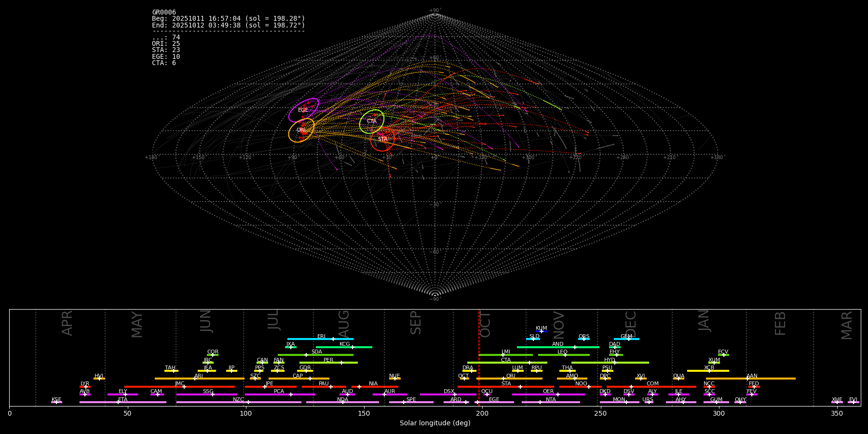Click the magenta EGE radiant ellipse on the sky map
Image resolution: width=868 pixels, height=434 pixels.
coord(304,110)
